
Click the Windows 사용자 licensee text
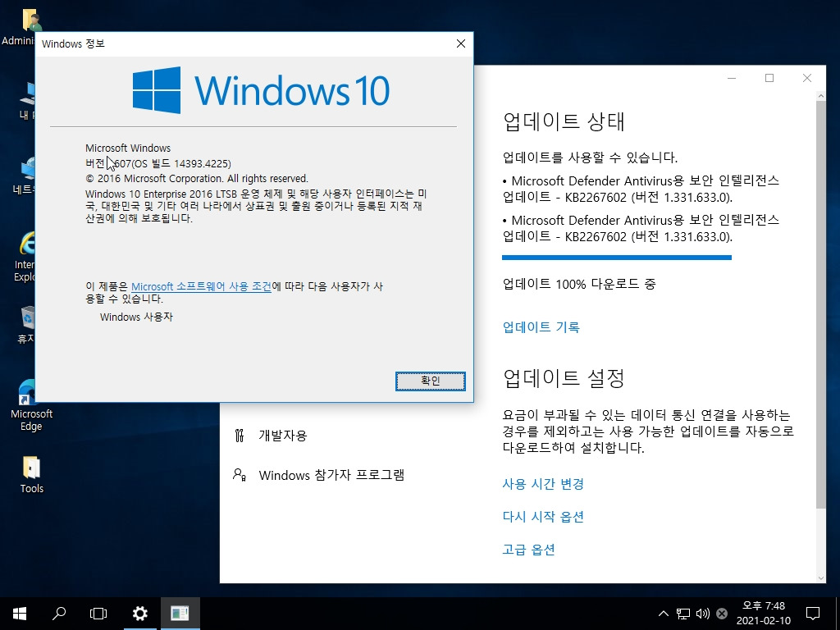(x=137, y=317)
